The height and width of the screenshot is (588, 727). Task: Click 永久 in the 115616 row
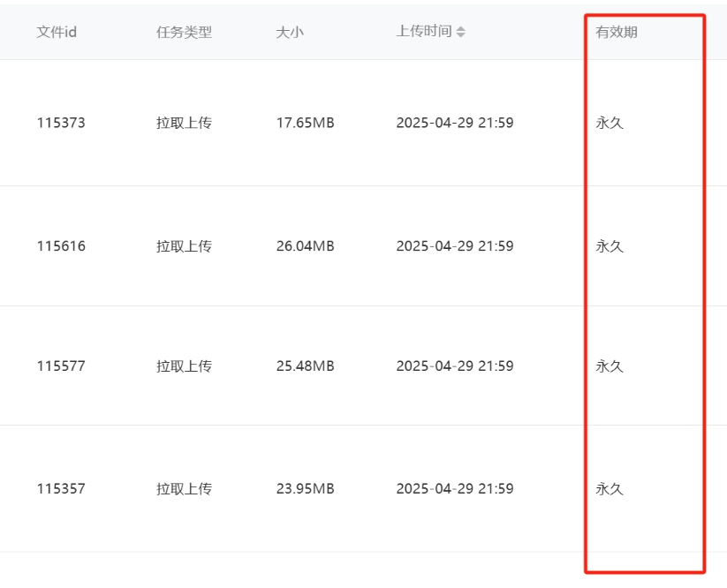pyautogui.click(x=610, y=246)
